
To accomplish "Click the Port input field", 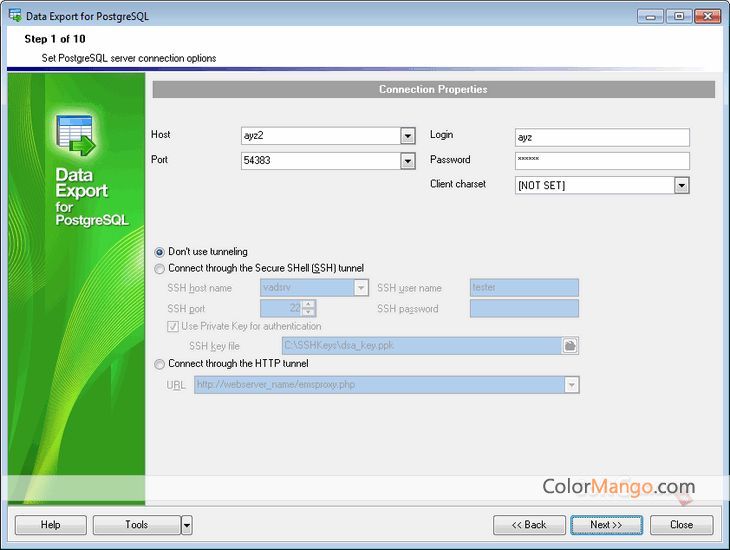I will coord(321,161).
